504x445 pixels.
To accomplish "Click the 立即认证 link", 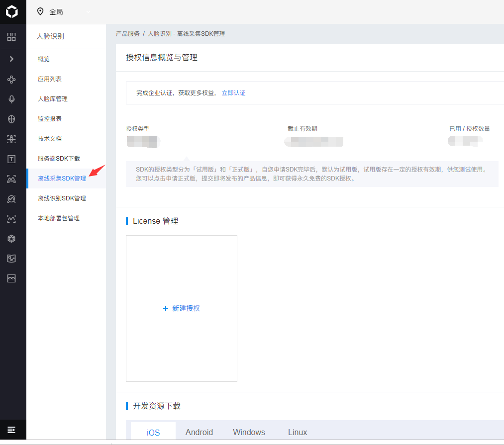I will 234,93.
